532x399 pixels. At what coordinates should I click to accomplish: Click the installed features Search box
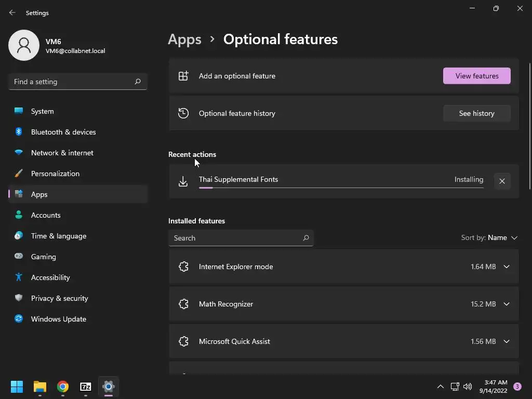(x=236, y=238)
